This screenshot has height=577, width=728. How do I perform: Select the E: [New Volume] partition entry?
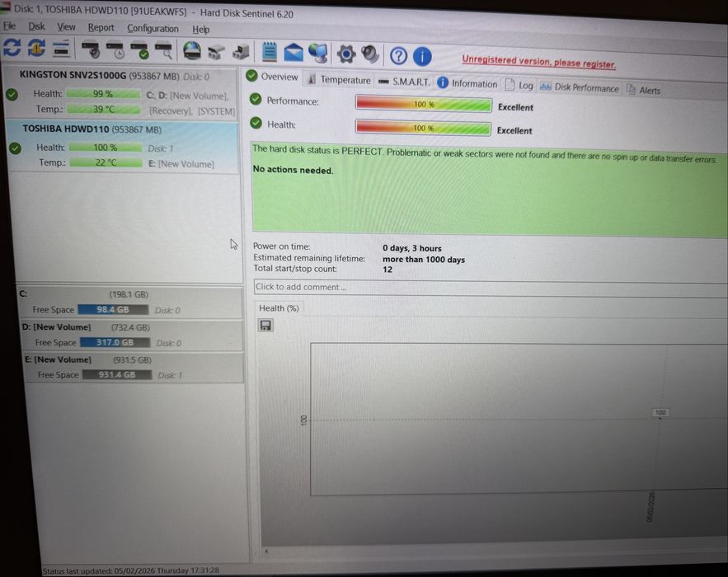[134, 368]
